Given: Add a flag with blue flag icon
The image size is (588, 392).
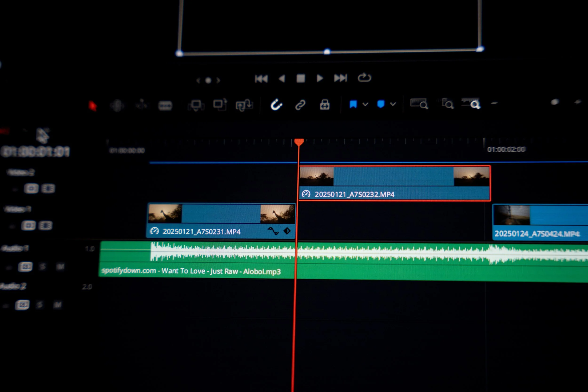Looking at the screenshot, I should (x=353, y=104).
